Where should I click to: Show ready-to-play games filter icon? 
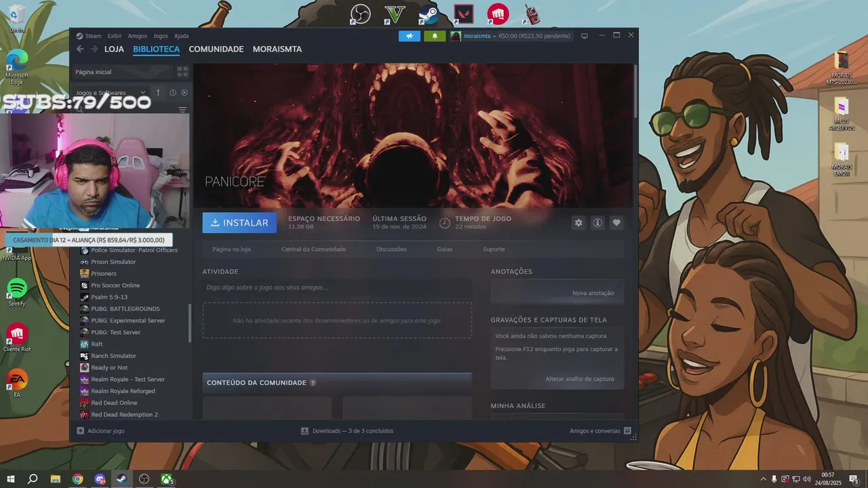coord(184,93)
